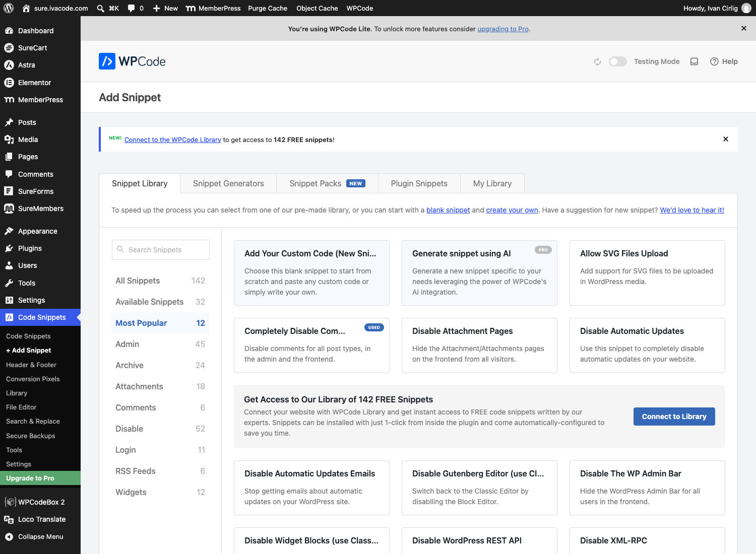Open the My Library tab
Image resolution: width=756 pixels, height=554 pixels.
(x=492, y=183)
